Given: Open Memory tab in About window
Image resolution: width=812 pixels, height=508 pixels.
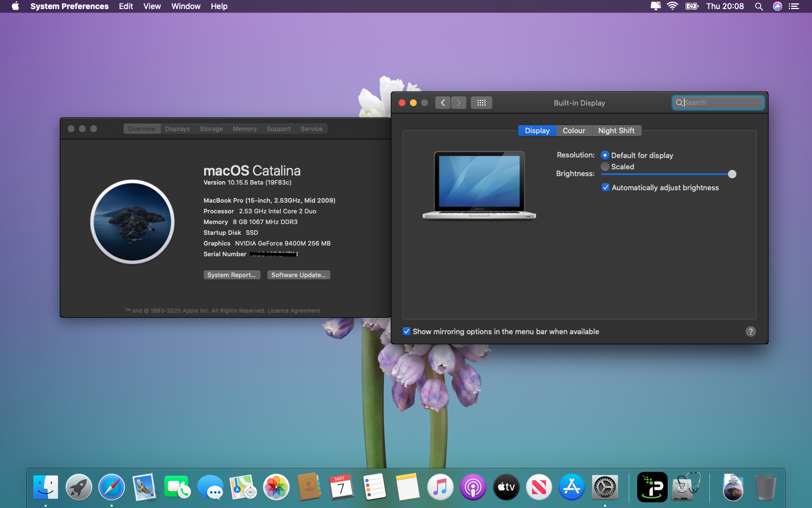Looking at the screenshot, I should pyautogui.click(x=245, y=129).
